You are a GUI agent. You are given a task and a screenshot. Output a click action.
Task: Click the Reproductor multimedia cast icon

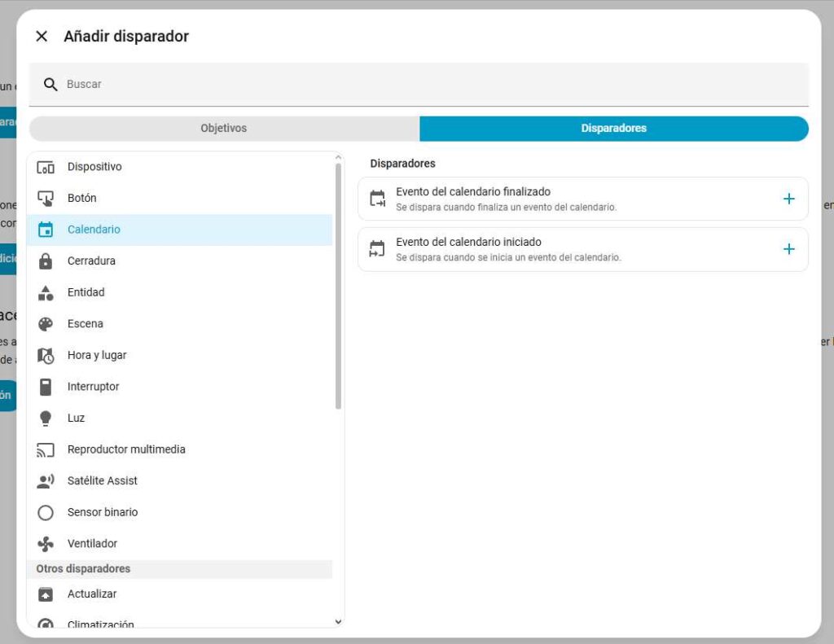(46, 449)
